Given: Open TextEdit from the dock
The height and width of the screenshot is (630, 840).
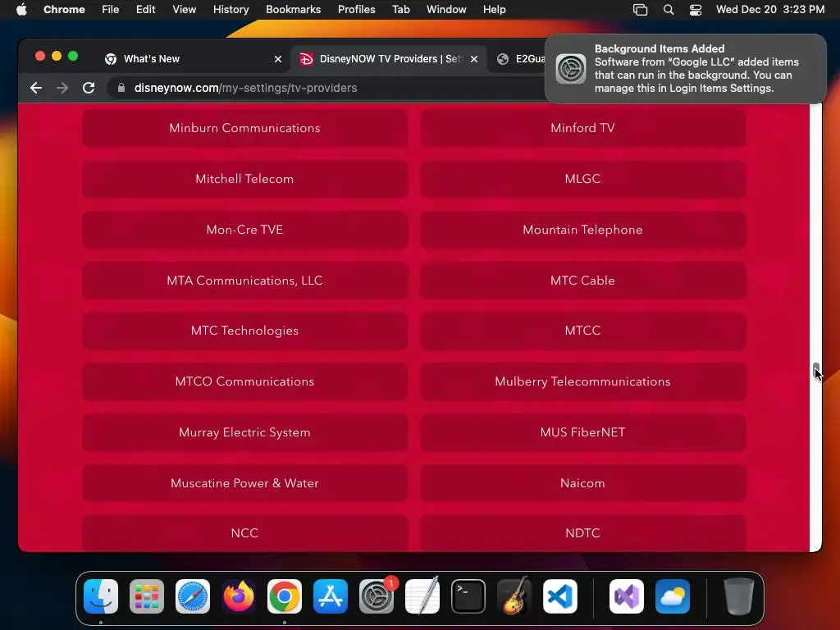Looking at the screenshot, I should coord(422,596).
